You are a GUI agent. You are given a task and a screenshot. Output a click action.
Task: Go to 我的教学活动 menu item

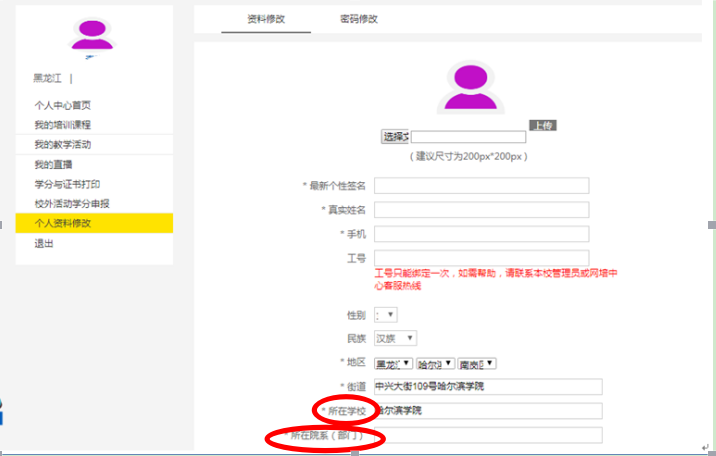[62, 145]
